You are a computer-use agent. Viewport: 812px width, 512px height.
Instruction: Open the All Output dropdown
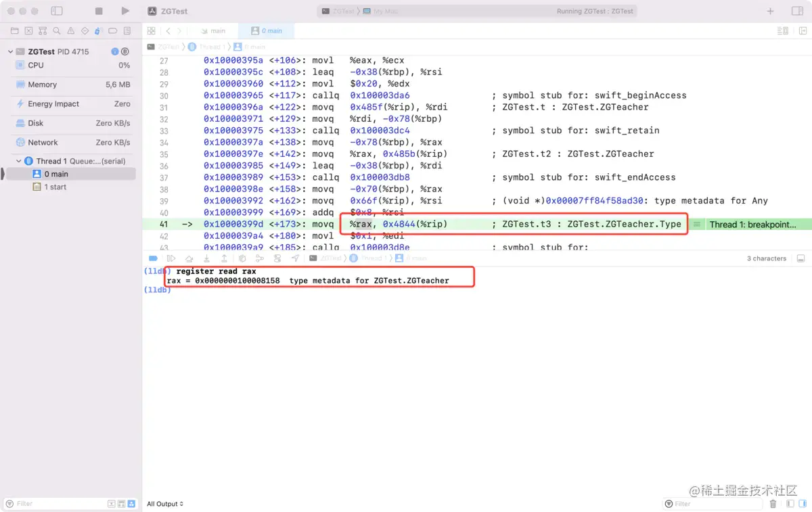[x=165, y=504]
